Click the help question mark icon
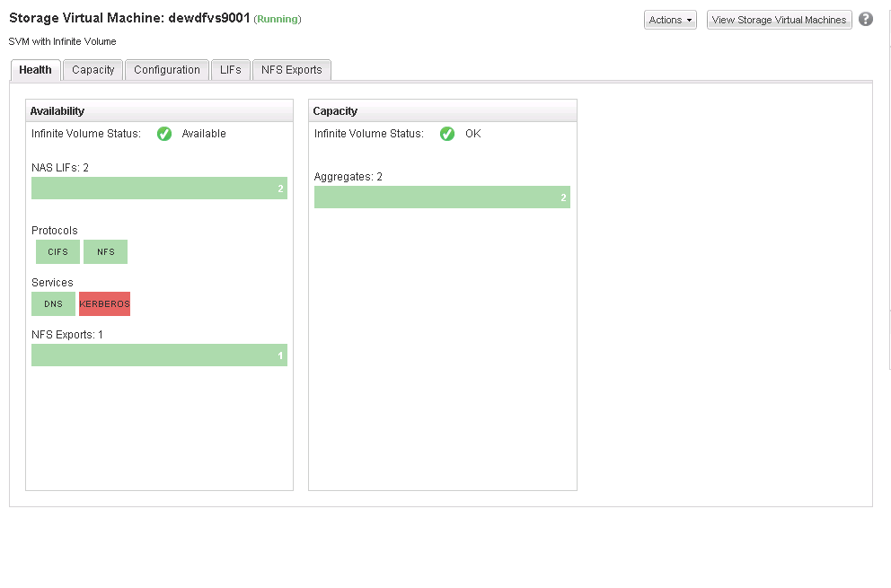Image resolution: width=891 pixels, height=588 pixels. pos(866,19)
